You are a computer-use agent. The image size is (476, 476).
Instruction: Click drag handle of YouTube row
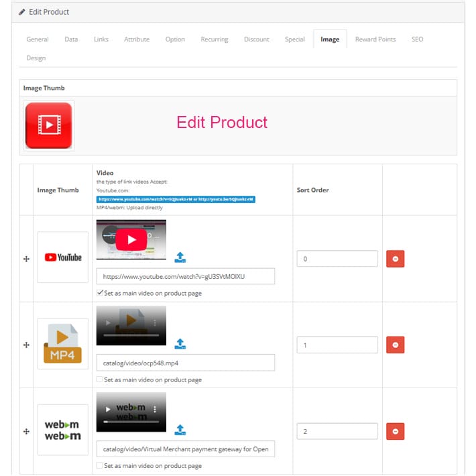[x=27, y=259]
